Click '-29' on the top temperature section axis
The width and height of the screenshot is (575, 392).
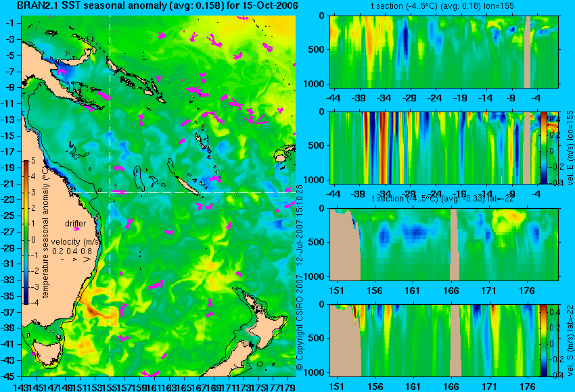[x=409, y=98]
